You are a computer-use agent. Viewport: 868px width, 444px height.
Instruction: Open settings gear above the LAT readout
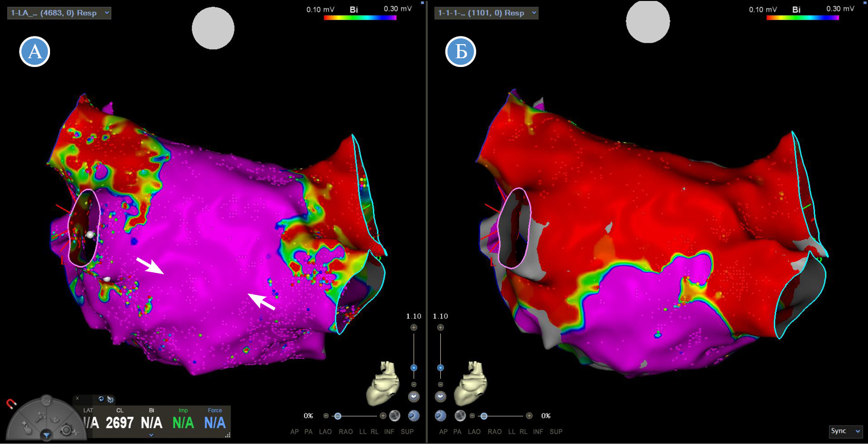[111, 399]
